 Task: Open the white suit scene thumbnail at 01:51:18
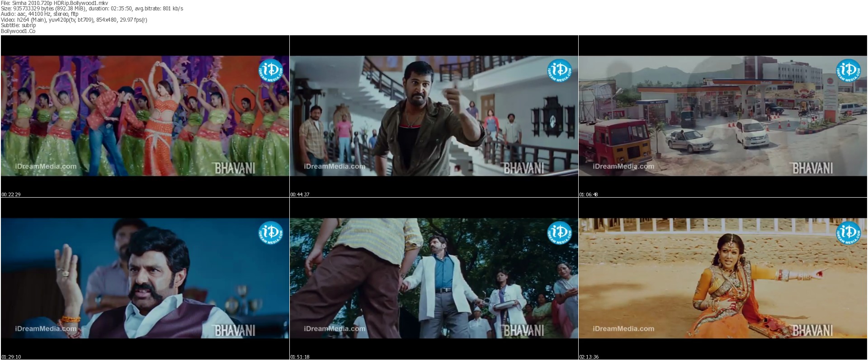coord(434,279)
